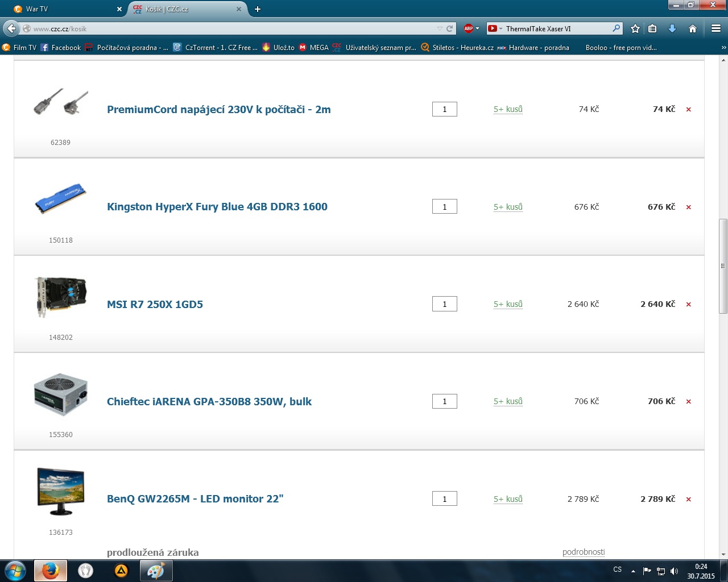The height and width of the screenshot is (582, 728).
Task: Open the Paint app in the taskbar
Action: 156,571
